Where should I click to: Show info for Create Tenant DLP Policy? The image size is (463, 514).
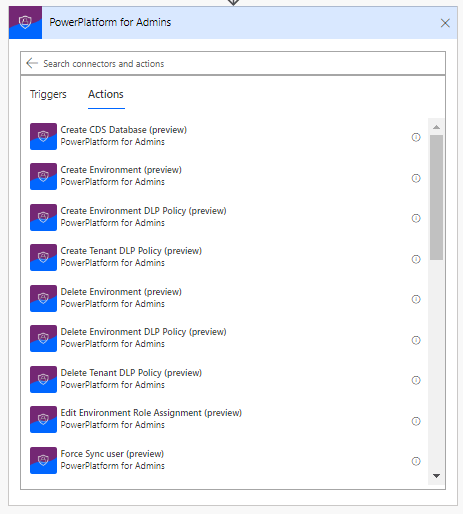click(416, 259)
